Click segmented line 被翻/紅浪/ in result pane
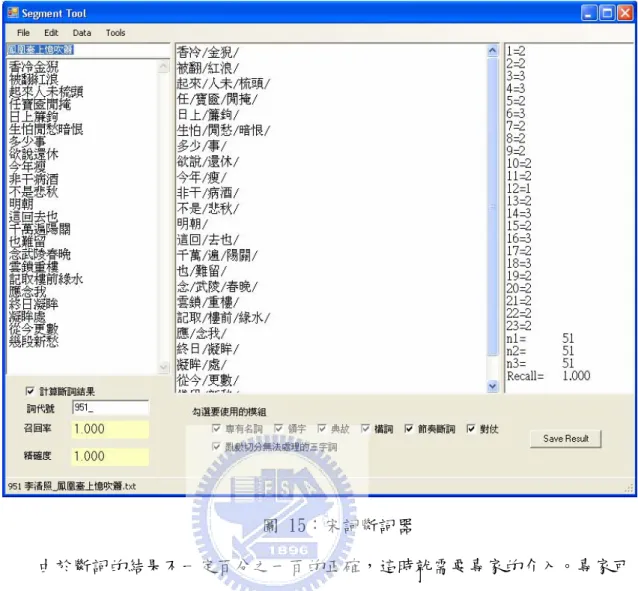This screenshot has width=638, height=591. tap(208, 68)
